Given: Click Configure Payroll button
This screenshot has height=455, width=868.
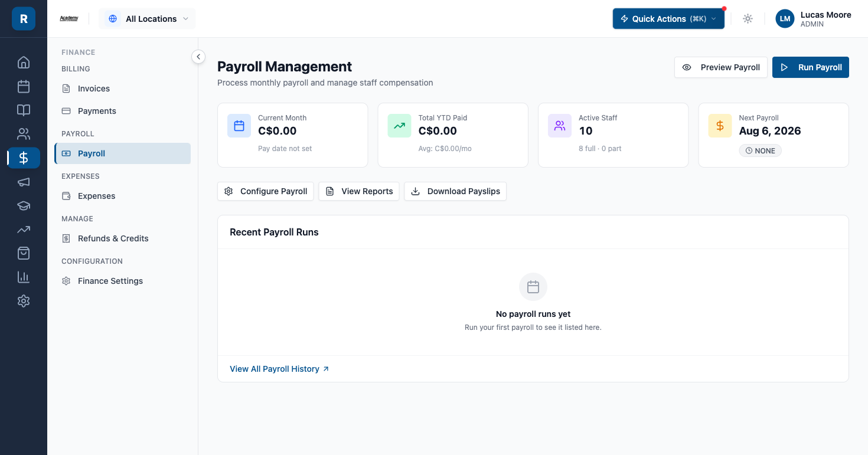Looking at the screenshot, I should coord(266,191).
